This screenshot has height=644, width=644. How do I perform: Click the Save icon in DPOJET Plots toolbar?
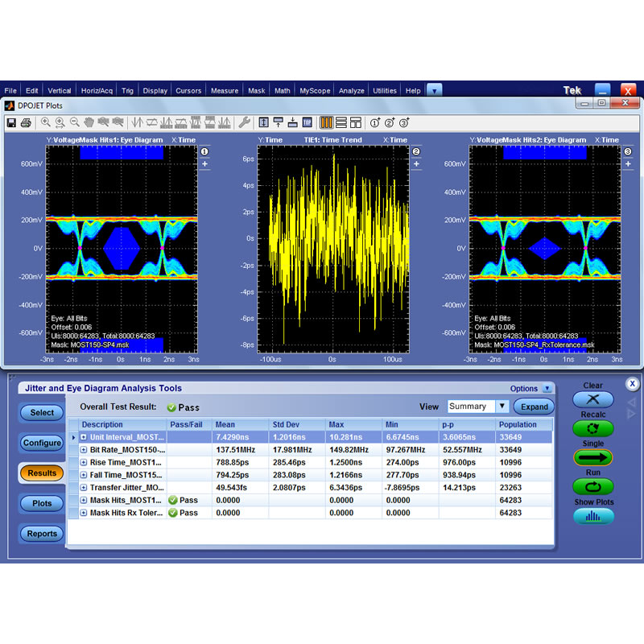(x=11, y=122)
